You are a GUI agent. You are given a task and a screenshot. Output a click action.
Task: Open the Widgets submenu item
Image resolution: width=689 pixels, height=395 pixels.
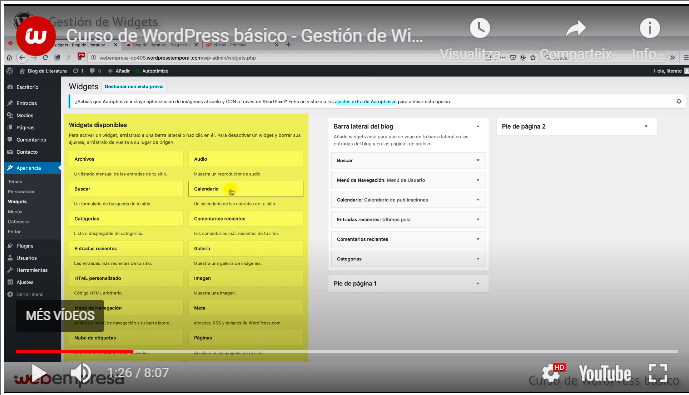point(18,202)
